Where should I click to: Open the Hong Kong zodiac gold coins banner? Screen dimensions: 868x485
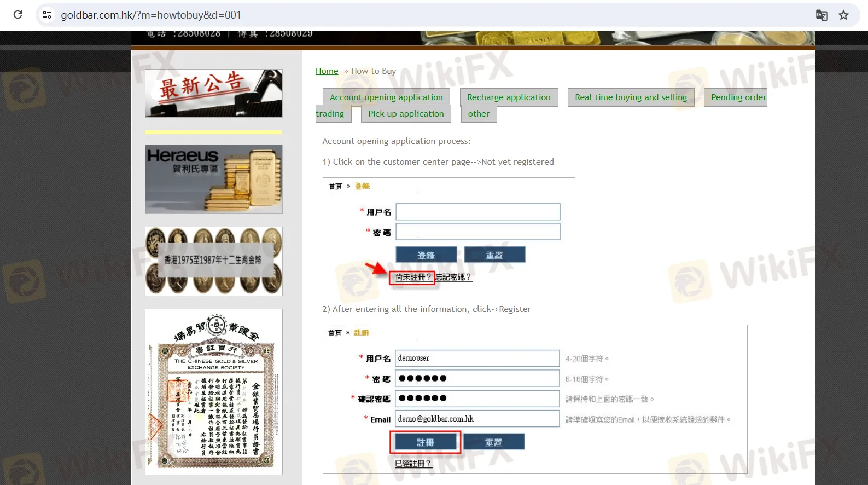(213, 261)
